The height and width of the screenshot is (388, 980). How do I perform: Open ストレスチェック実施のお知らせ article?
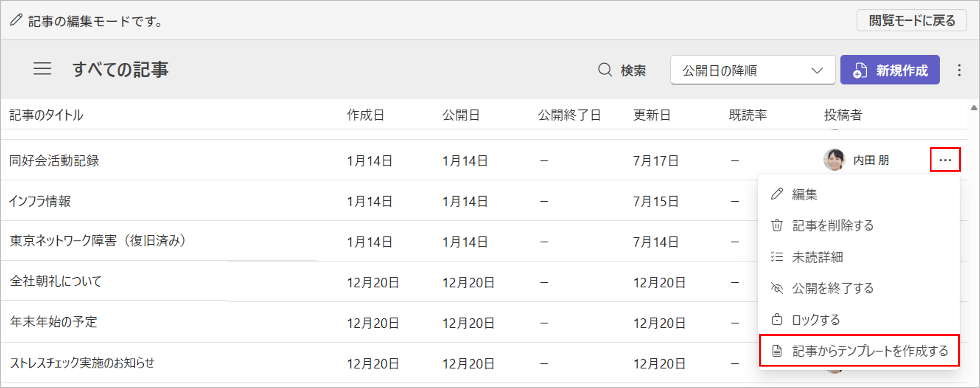click(x=82, y=363)
